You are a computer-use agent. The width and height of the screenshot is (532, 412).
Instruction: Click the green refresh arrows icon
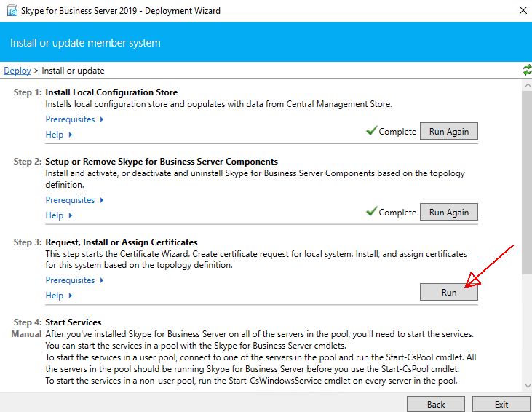coord(527,71)
